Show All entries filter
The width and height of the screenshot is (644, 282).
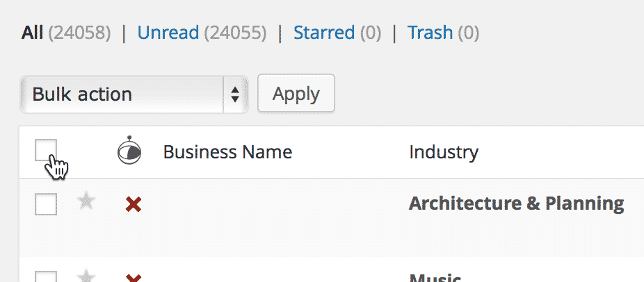coord(32,33)
